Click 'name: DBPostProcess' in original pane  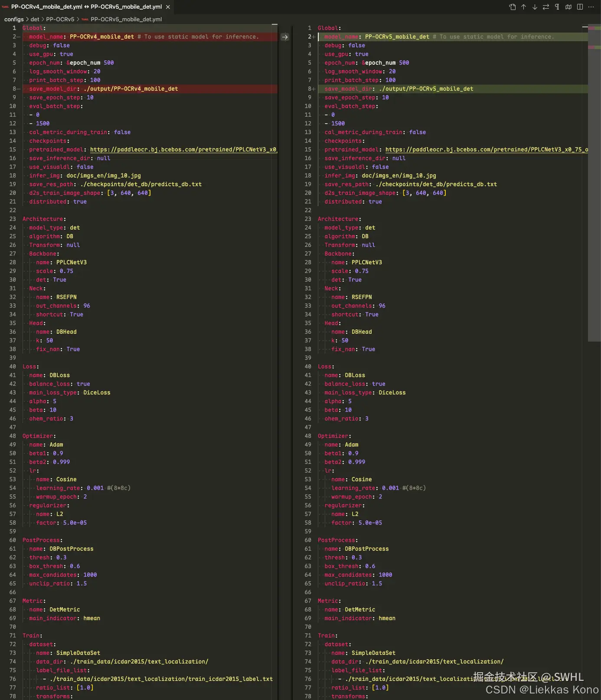click(x=61, y=549)
